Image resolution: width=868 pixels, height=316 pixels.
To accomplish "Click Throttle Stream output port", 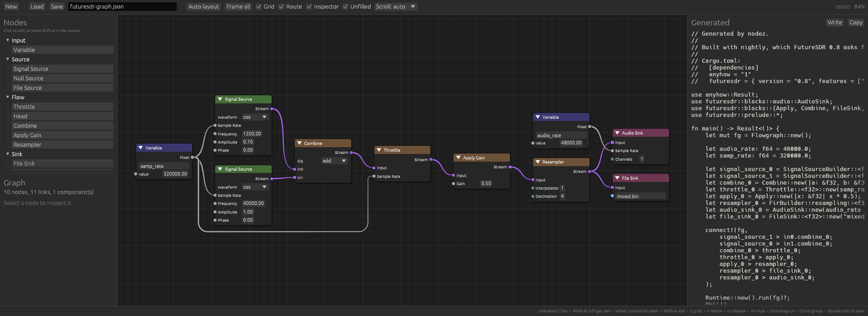I will (431, 159).
